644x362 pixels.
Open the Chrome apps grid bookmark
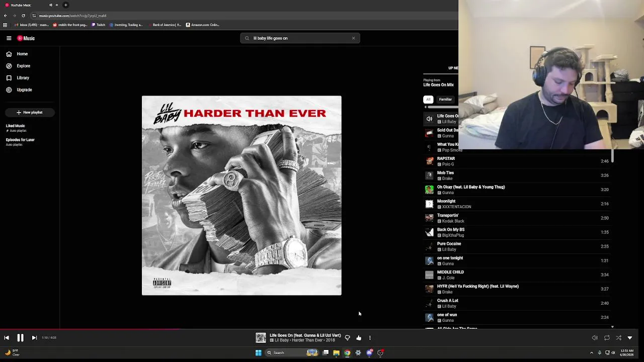point(5,25)
